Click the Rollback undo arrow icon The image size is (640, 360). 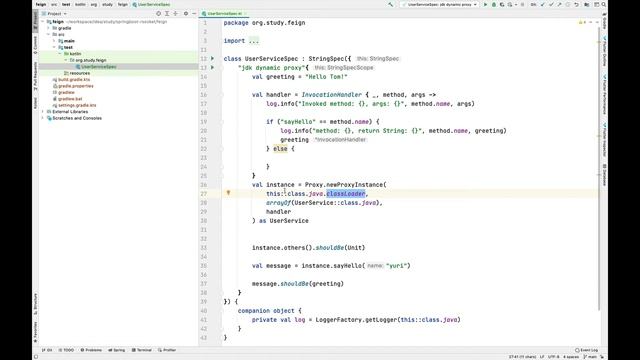click(576, 4)
